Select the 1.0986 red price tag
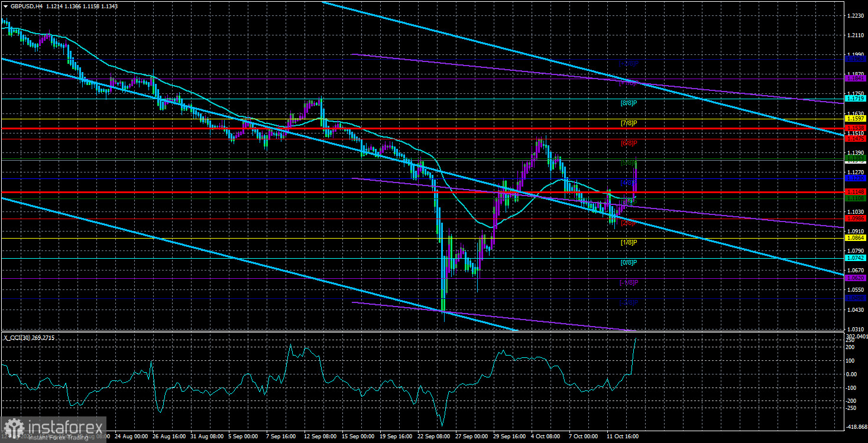 [x=856, y=219]
